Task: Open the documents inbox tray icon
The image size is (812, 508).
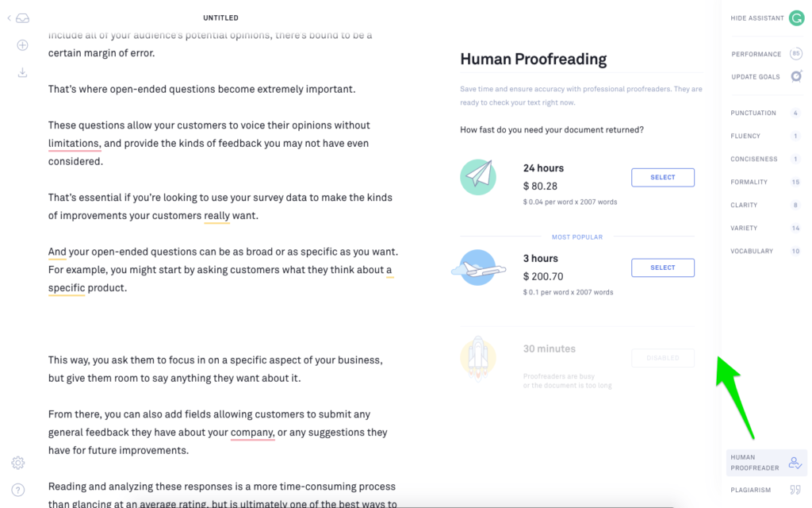Action: click(23, 18)
